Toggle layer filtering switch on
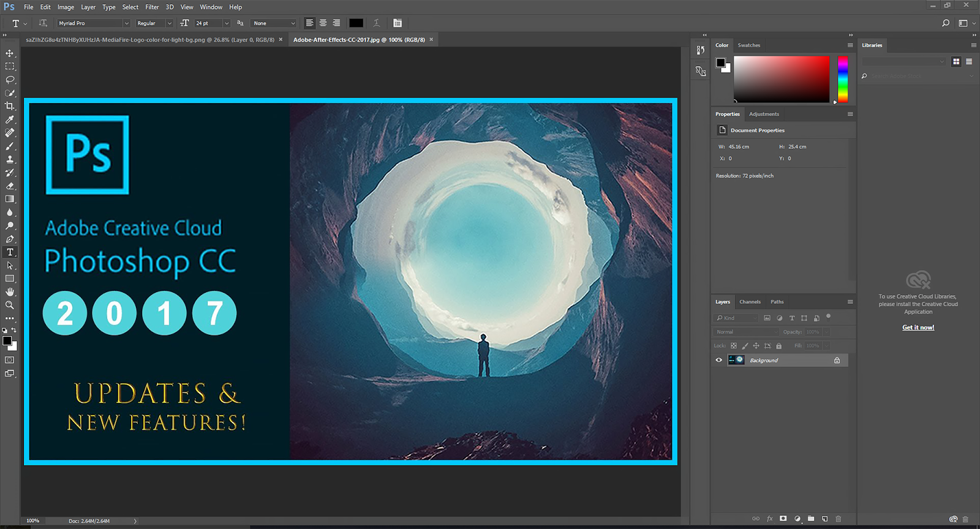The height and width of the screenshot is (529, 980). (x=828, y=317)
